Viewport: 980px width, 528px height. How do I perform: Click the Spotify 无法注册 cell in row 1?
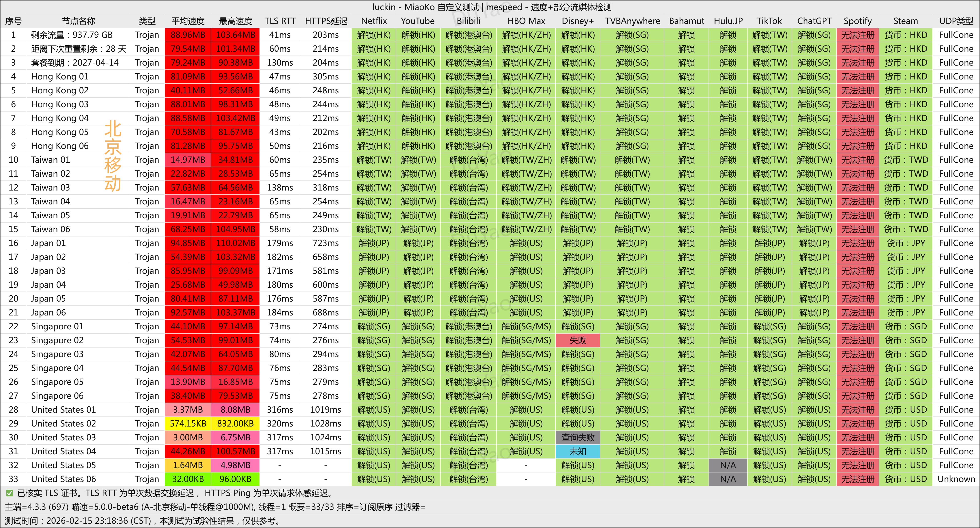[857, 35]
